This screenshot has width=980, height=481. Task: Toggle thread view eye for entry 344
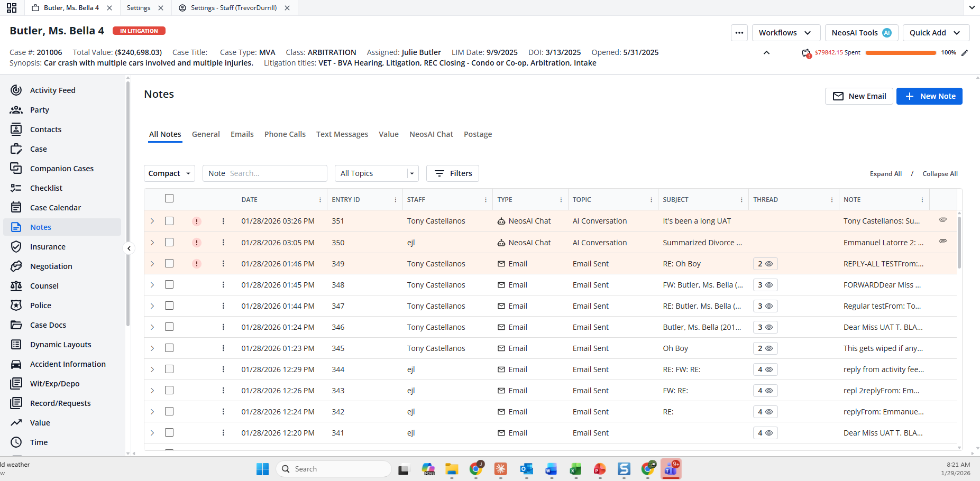(x=768, y=369)
